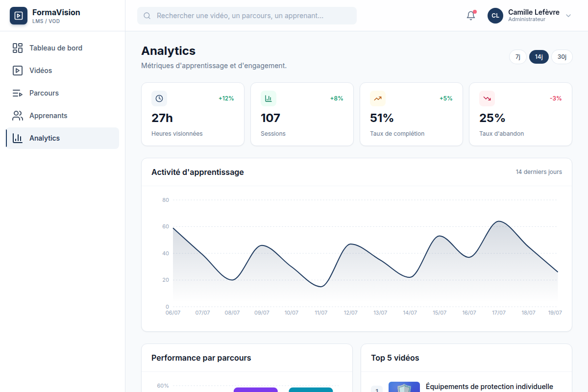Image resolution: width=588 pixels, height=392 pixels.
Task: Open Tableau de bord page
Action: tap(63, 48)
